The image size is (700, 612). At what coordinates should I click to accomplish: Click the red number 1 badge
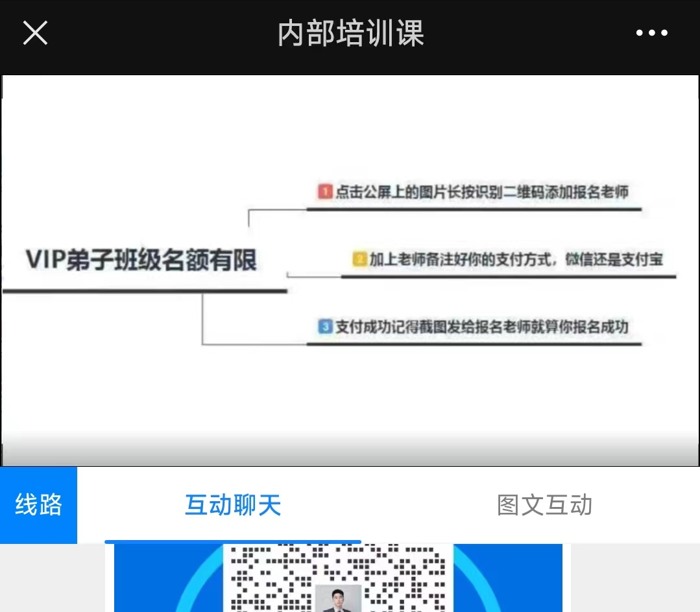(324, 192)
